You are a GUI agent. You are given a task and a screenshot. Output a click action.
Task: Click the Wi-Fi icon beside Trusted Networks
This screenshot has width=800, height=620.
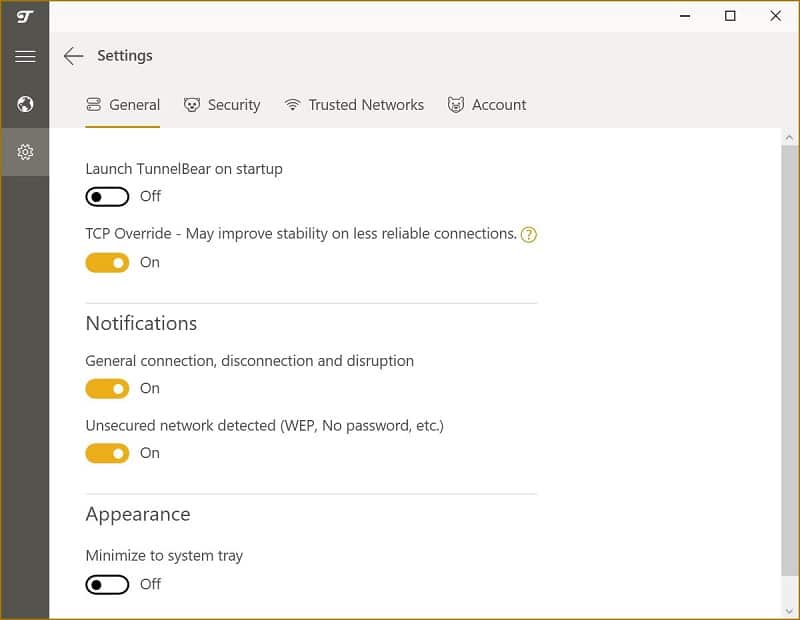point(292,105)
